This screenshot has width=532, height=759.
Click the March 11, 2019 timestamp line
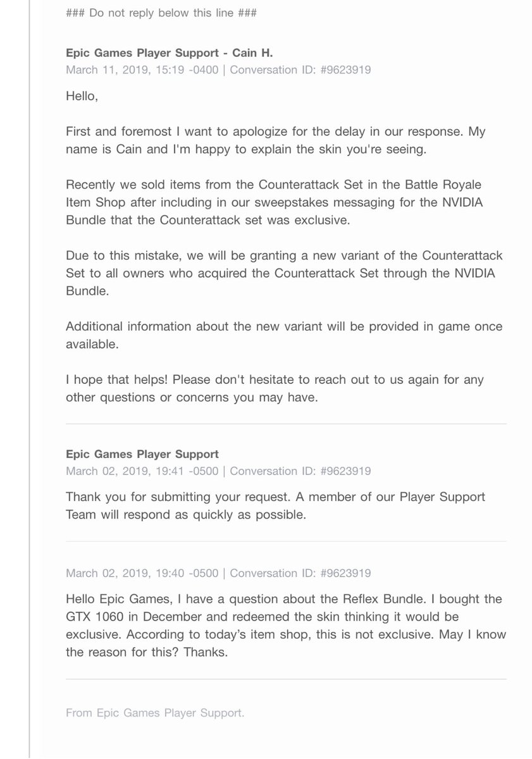(x=218, y=70)
